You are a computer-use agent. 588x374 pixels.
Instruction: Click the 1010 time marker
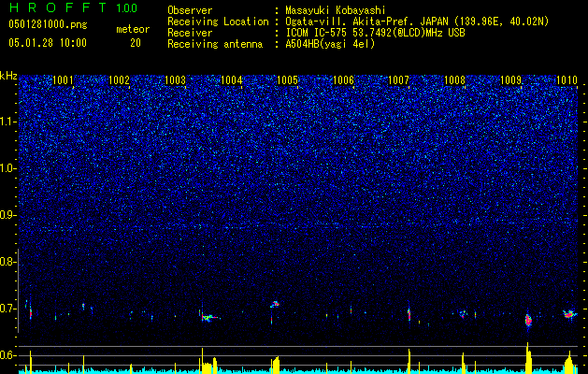[x=566, y=80]
